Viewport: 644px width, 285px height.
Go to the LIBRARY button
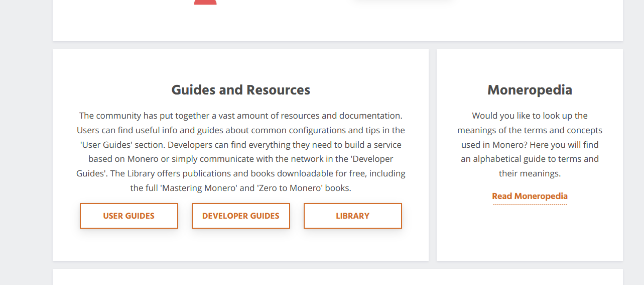point(352,216)
